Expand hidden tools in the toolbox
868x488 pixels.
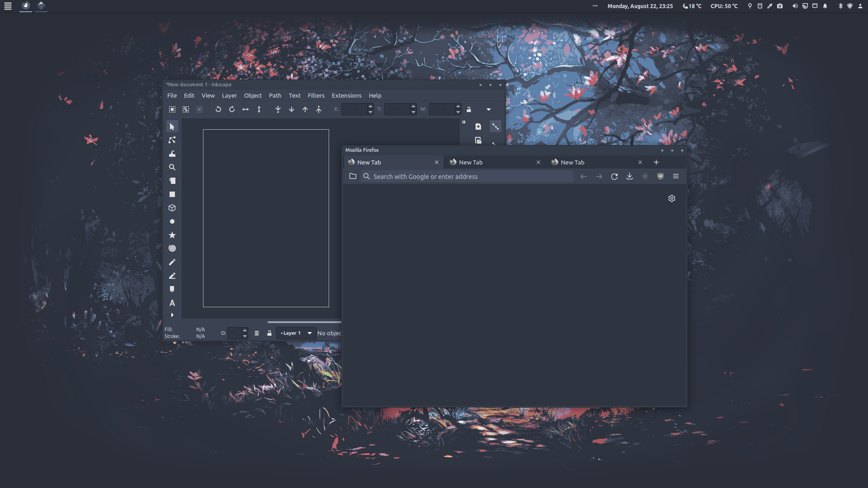[172, 315]
